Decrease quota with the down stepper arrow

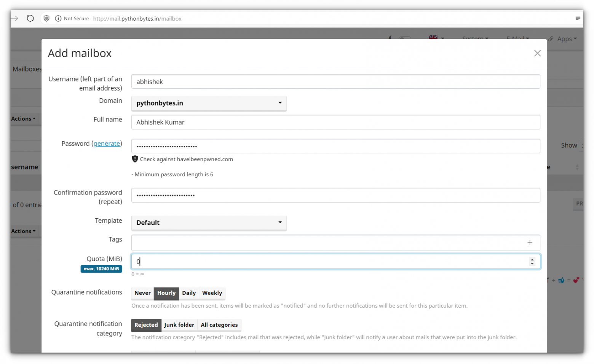coord(532,264)
